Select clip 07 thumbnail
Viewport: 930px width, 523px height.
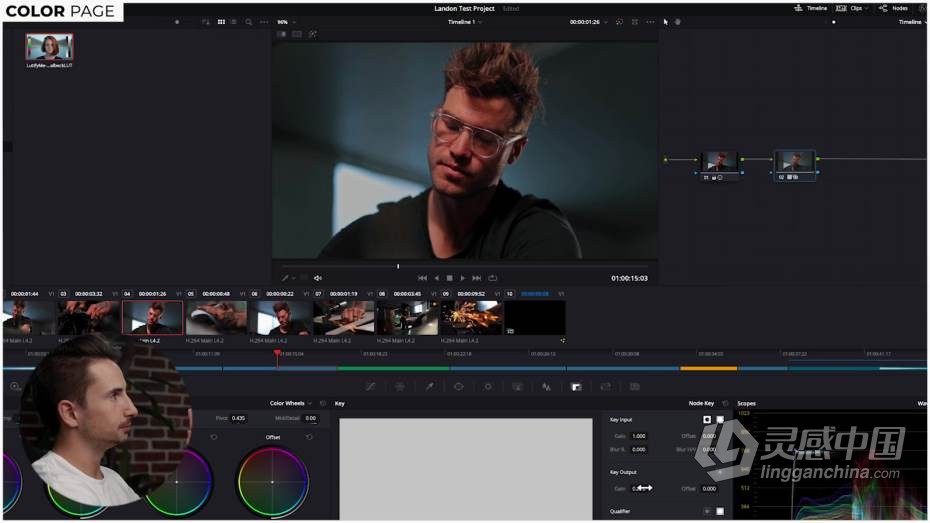click(344, 317)
